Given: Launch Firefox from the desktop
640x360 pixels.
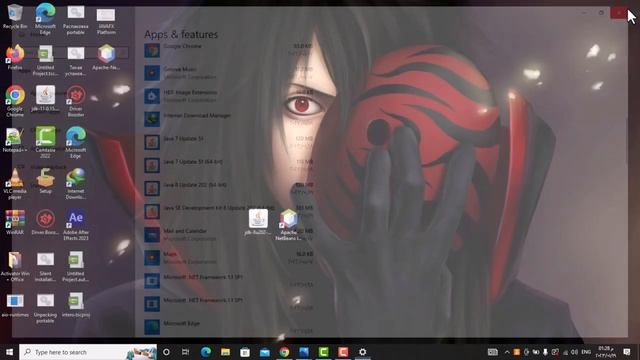Looking at the screenshot, I should [x=15, y=58].
